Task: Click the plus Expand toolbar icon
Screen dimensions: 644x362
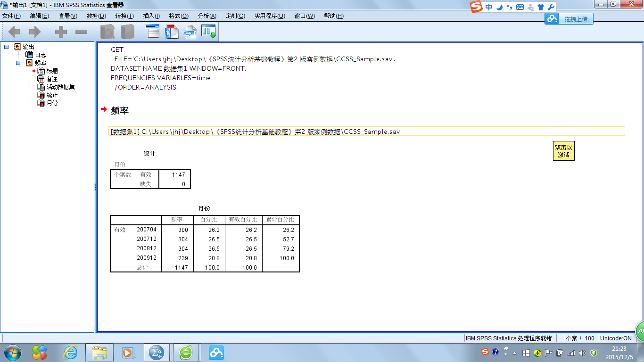Action: coord(61,32)
